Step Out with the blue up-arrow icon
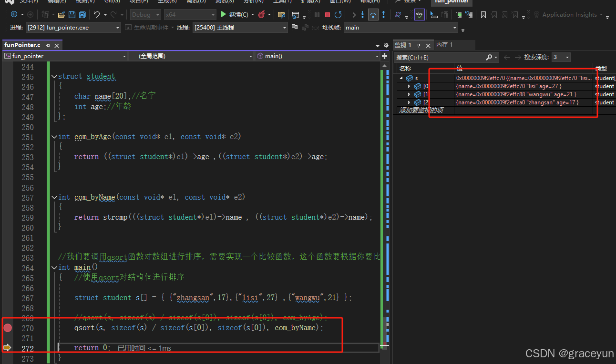616x364 pixels. coord(383,15)
